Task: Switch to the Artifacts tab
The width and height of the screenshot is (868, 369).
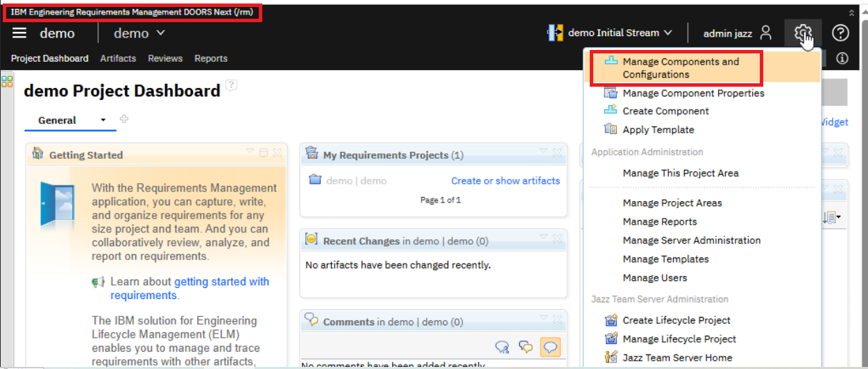Action: [x=118, y=59]
